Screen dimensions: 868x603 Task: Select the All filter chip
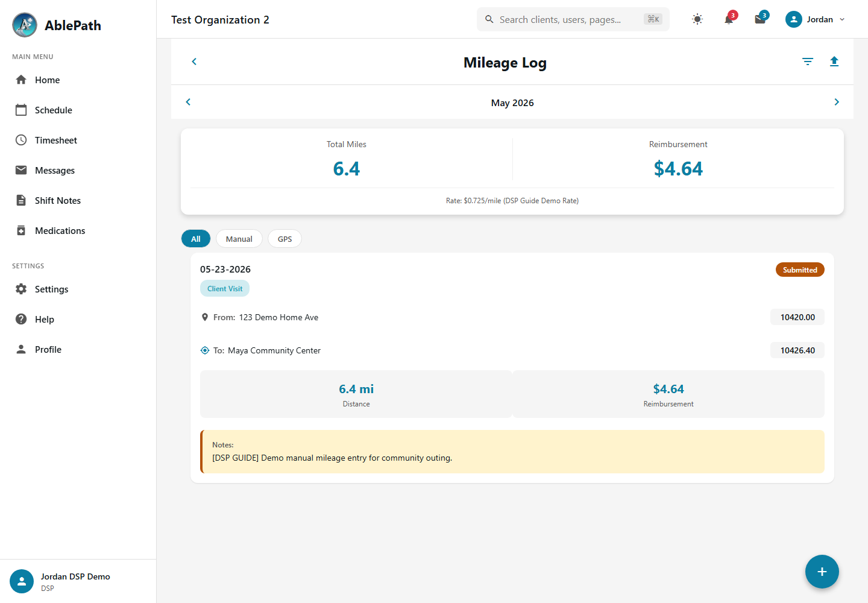[x=196, y=239]
